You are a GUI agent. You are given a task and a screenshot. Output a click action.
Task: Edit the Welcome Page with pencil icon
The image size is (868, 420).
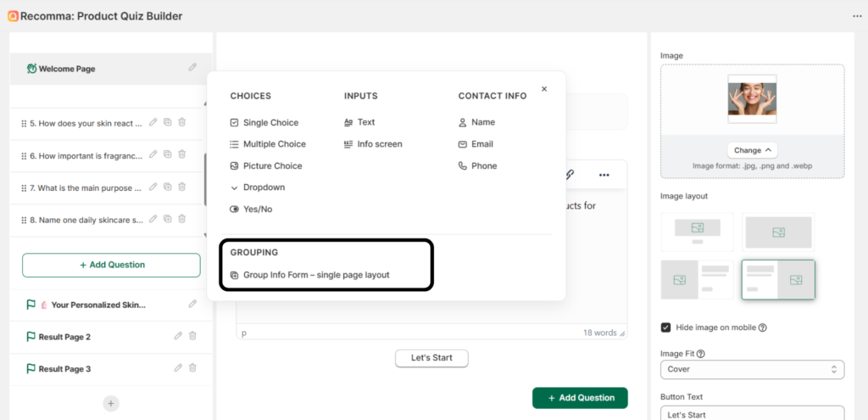pos(192,68)
